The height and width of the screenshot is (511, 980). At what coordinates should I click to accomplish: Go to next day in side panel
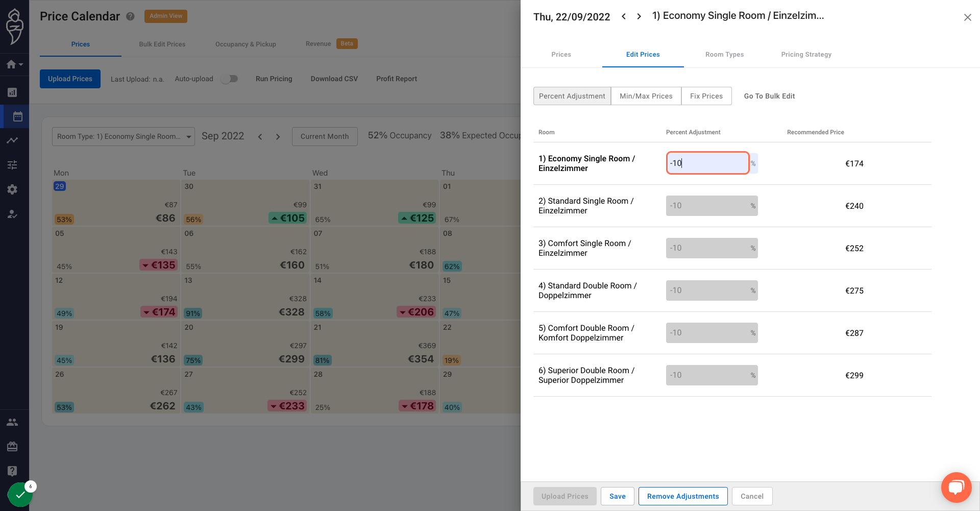639,16
